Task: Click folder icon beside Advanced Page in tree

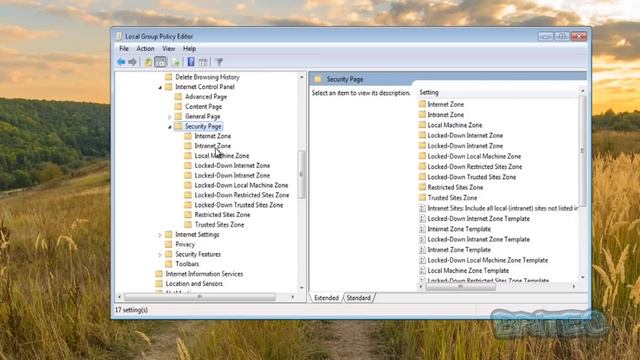Action: click(178, 96)
